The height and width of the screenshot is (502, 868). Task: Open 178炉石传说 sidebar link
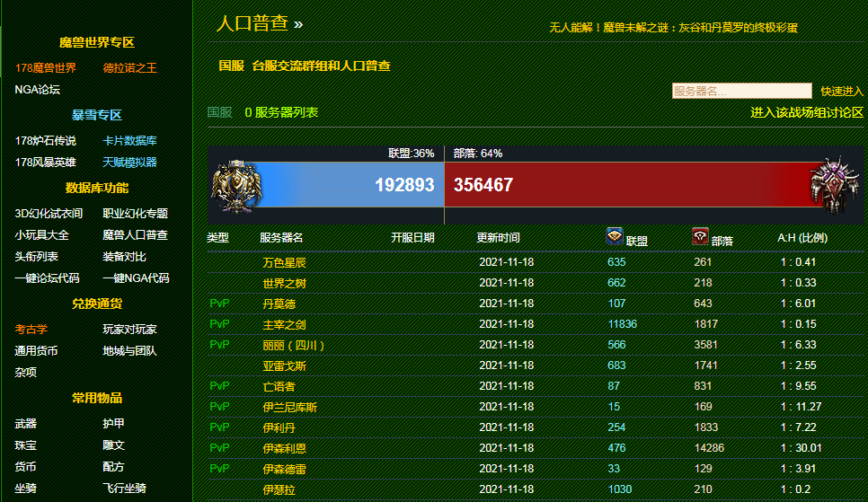(46, 141)
